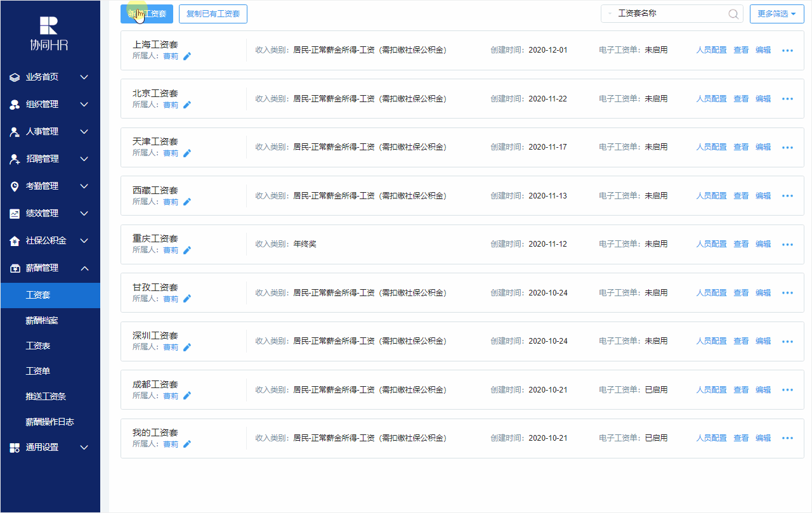
Task: Open more actions menu for 重庆工资套
Action: point(787,244)
